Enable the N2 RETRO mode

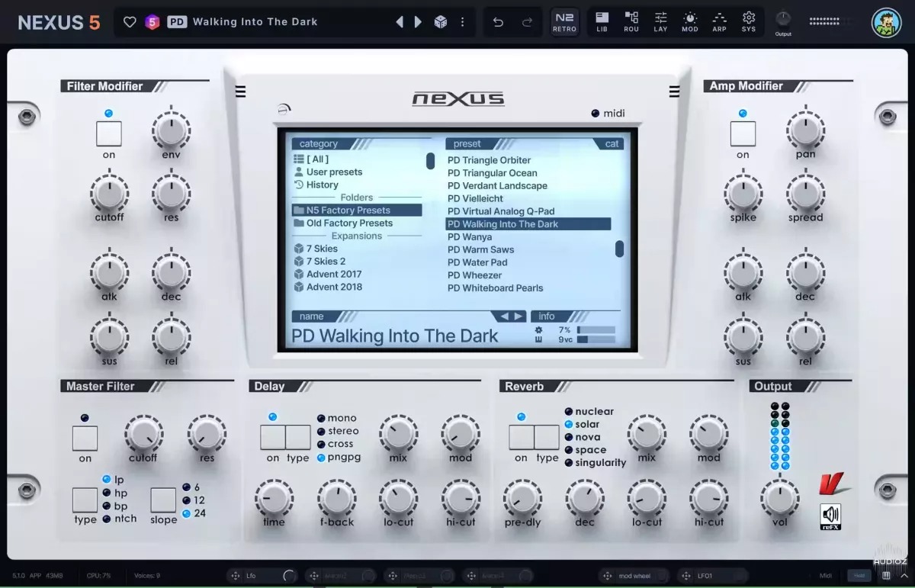click(x=564, y=21)
